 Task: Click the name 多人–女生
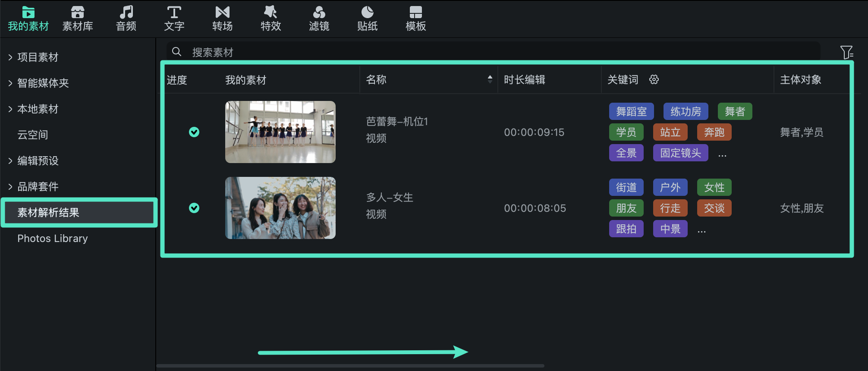(390, 198)
